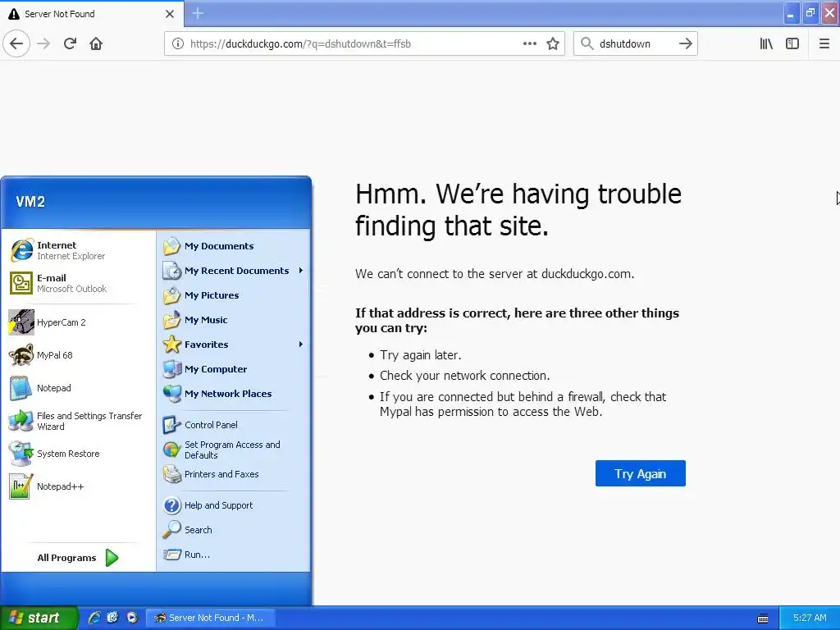Image resolution: width=840 pixels, height=630 pixels.
Task: Launch Notepad++ from Start menu
Action: [78, 486]
